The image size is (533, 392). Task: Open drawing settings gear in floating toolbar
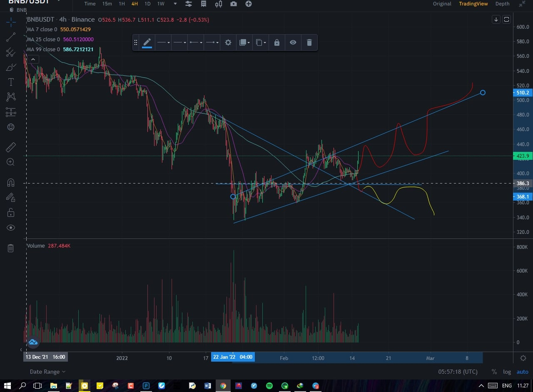pos(228,42)
